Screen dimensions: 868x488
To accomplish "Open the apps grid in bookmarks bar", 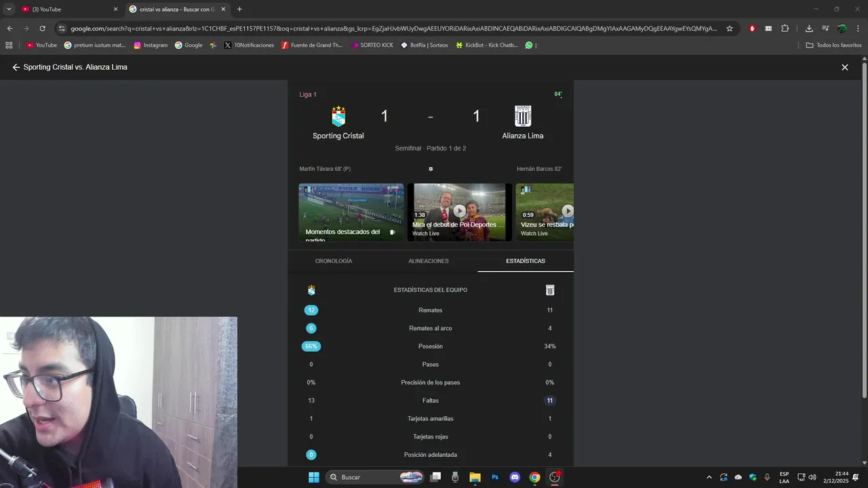I will click(x=9, y=45).
